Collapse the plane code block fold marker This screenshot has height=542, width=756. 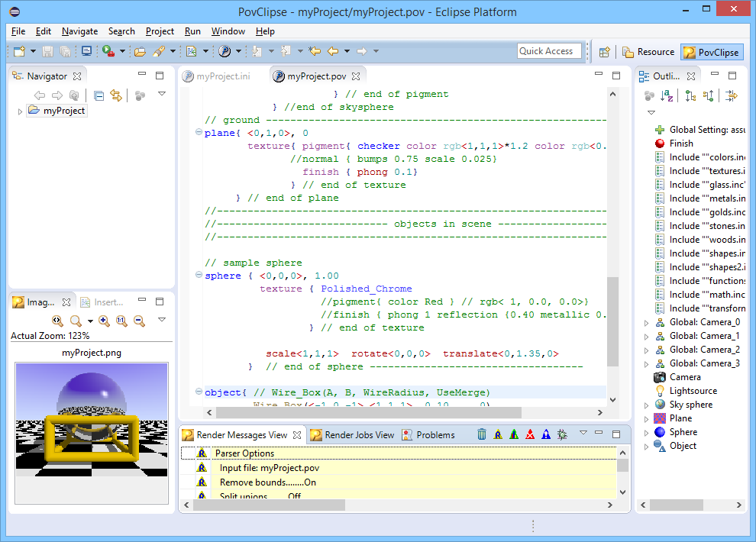pyautogui.click(x=199, y=132)
